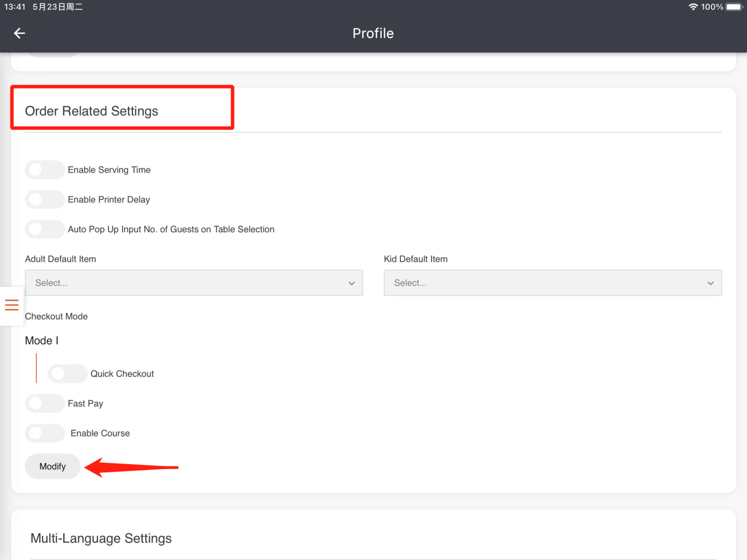747x560 pixels.
Task: Enable the Course feature toggle
Action: pos(44,433)
